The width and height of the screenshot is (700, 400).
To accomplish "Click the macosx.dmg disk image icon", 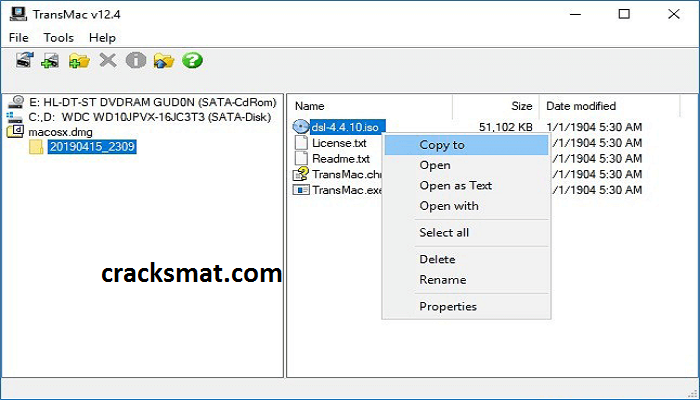I will point(16,132).
